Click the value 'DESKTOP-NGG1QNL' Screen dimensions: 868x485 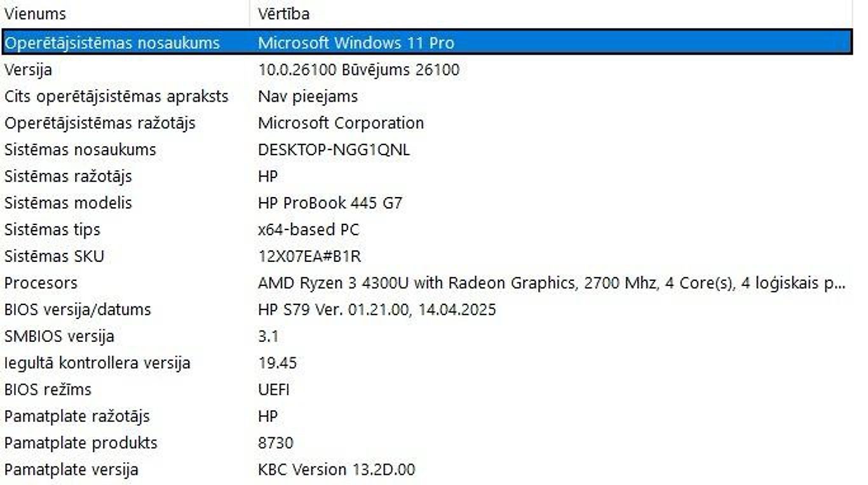pos(334,150)
